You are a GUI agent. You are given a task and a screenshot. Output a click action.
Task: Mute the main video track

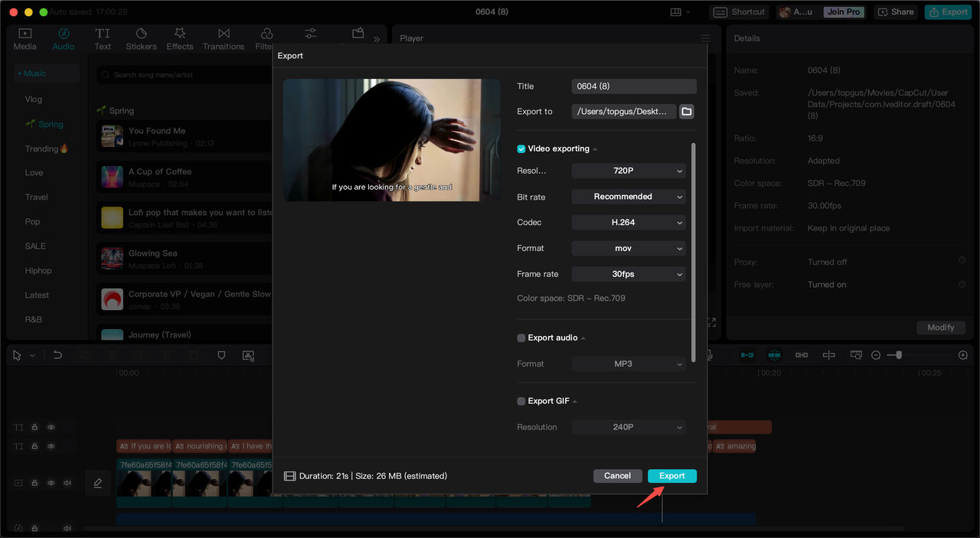67,483
